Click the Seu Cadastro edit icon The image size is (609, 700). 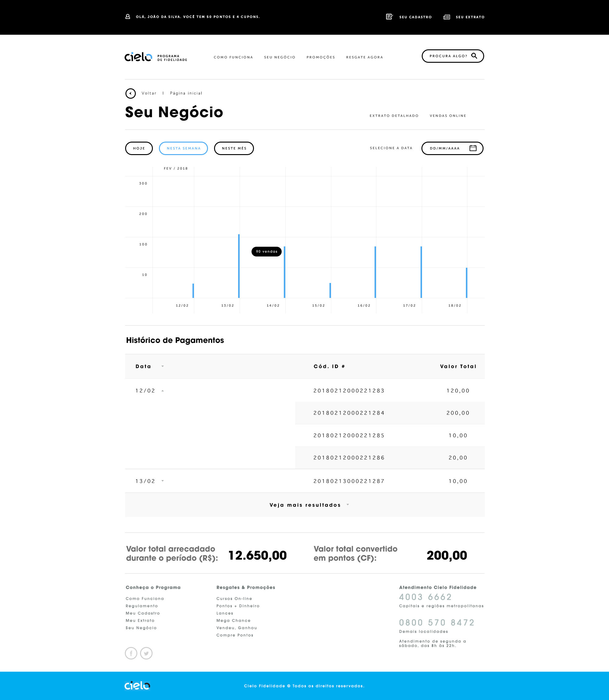[x=389, y=17]
